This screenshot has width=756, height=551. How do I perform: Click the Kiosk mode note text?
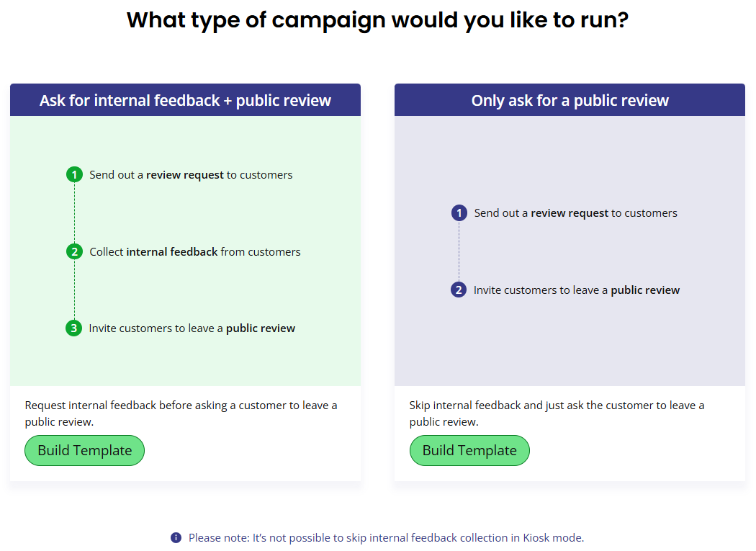tap(386, 537)
